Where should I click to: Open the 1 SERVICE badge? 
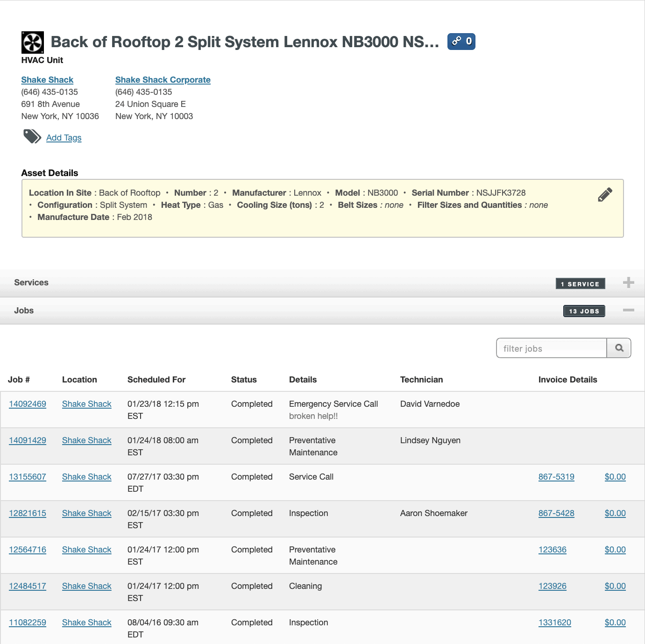[x=580, y=283]
